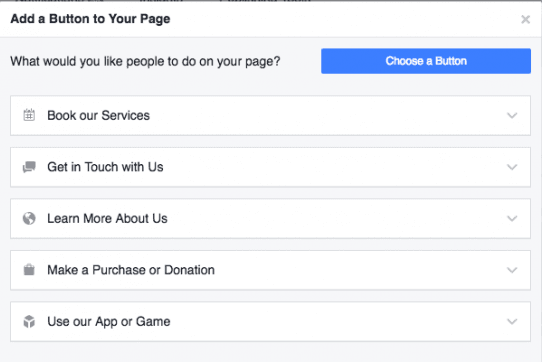Pick the Use our App or Game text
This screenshot has width=542, height=362.
click(109, 322)
